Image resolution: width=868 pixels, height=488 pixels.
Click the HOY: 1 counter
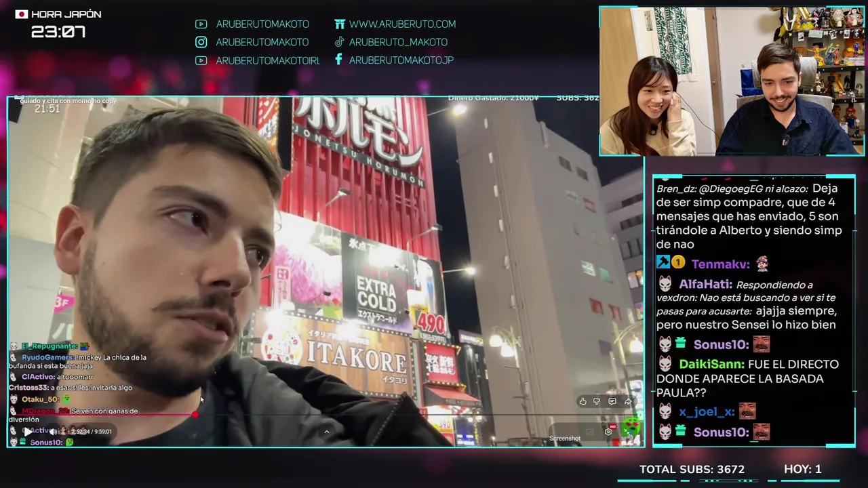pyautogui.click(x=803, y=469)
